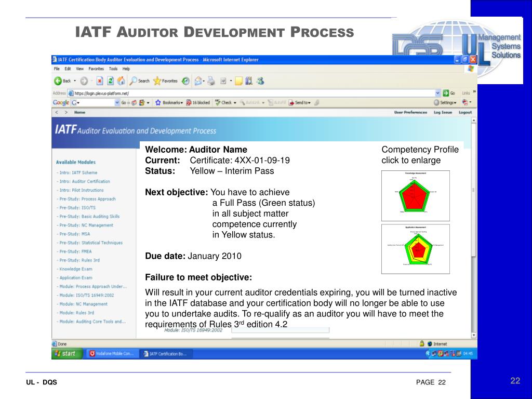Open the Edit menu

tap(68, 69)
